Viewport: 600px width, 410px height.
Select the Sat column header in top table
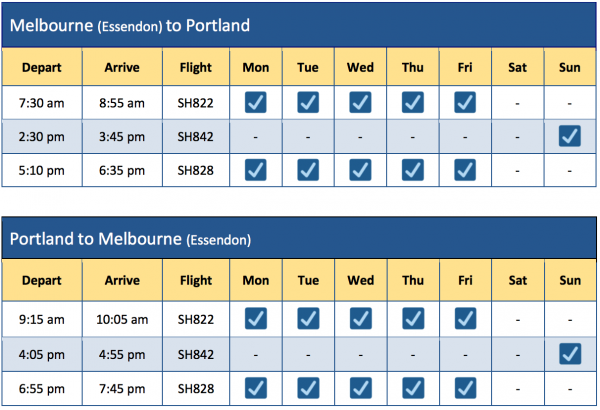[x=518, y=68]
